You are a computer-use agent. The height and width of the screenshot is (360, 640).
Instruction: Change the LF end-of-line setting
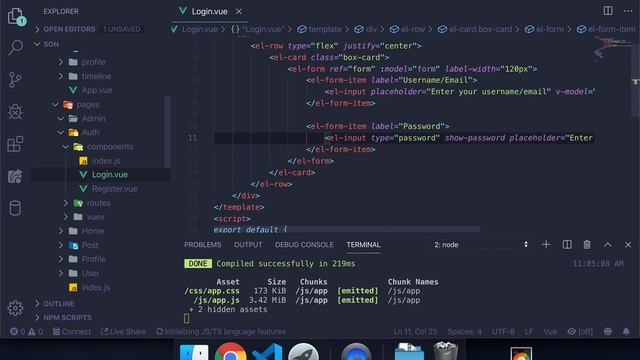pyautogui.click(x=529, y=331)
